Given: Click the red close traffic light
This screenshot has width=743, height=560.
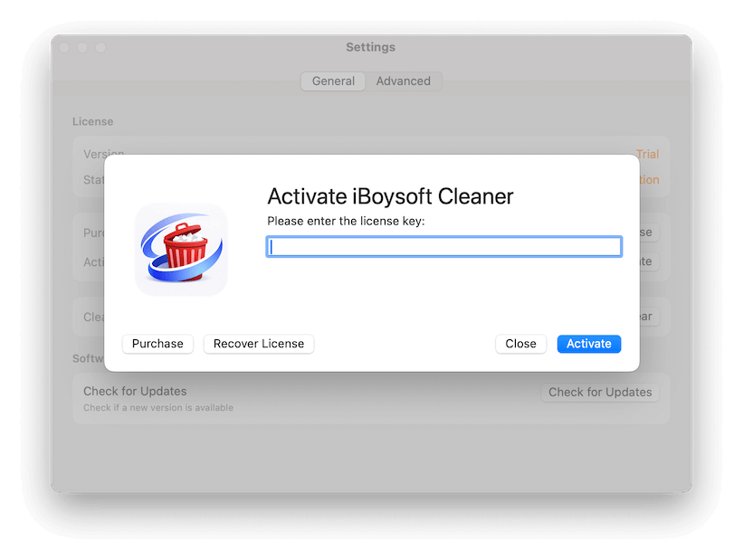Looking at the screenshot, I should [62, 47].
